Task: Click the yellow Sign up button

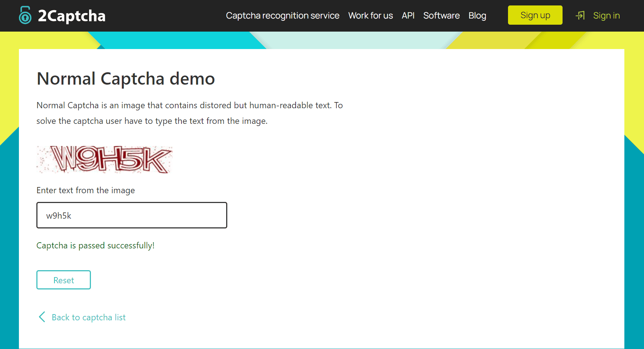Action: coord(535,15)
